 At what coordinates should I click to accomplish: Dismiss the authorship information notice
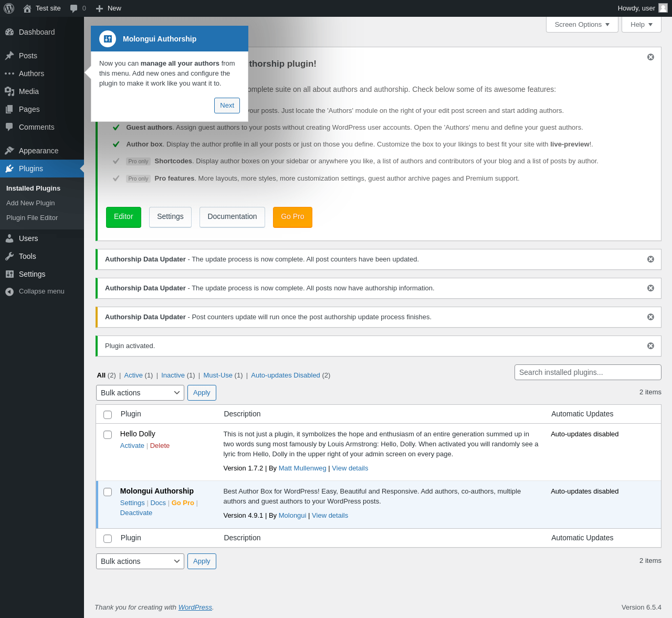pos(650,288)
